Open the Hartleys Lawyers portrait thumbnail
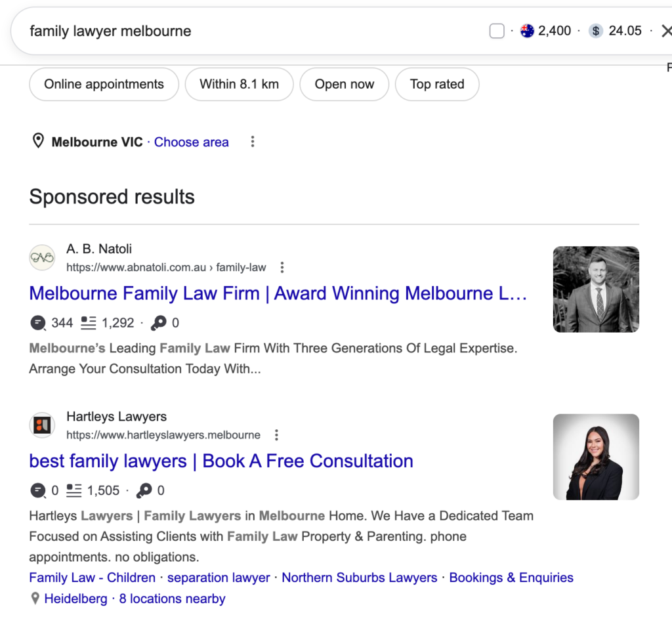Image resolution: width=672 pixels, height=634 pixels. pos(596,457)
